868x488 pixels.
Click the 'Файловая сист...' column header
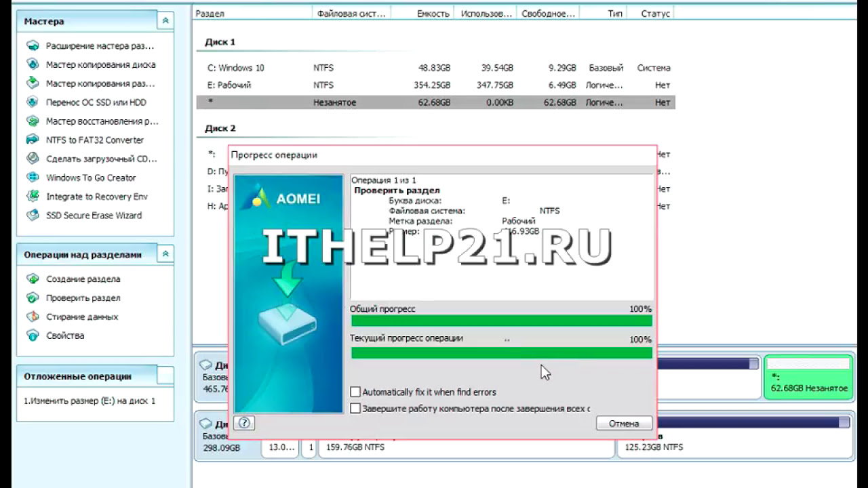tap(351, 14)
